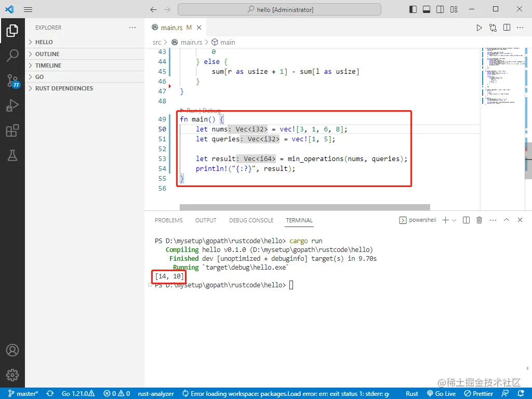Switch to the TERMINAL tab
This screenshot has width=532, height=399.
tap(299, 220)
